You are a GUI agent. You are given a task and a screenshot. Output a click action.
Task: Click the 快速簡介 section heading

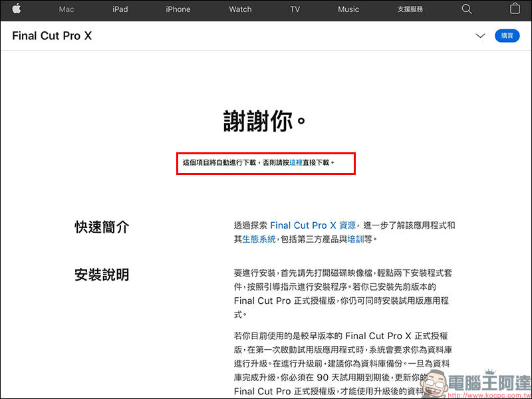coord(102,227)
